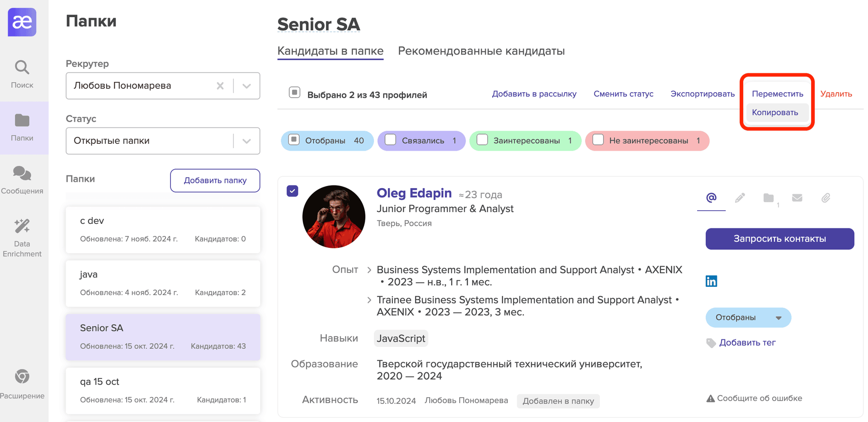Open the java folder in list
868x422 pixels.
tap(163, 283)
